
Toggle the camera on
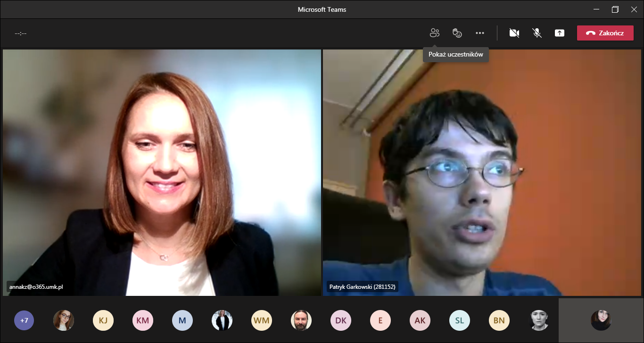[514, 33]
